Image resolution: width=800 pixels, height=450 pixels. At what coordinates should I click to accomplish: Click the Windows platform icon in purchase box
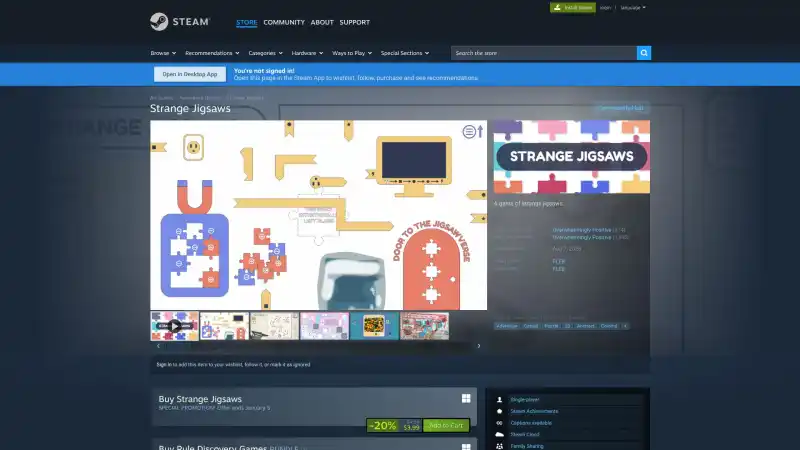click(466, 398)
